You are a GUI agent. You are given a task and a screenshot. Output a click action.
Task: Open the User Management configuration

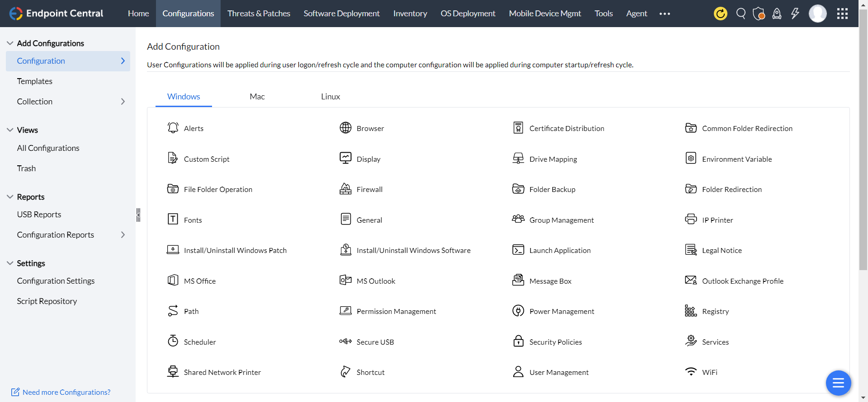(x=551, y=372)
